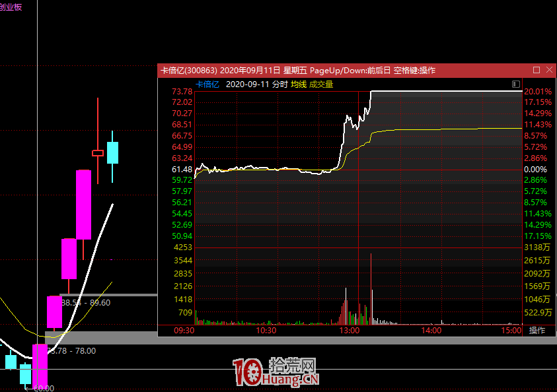Close the 卡倍亿 intraday popup window
The height and width of the screenshot is (392, 557).
click(x=549, y=70)
